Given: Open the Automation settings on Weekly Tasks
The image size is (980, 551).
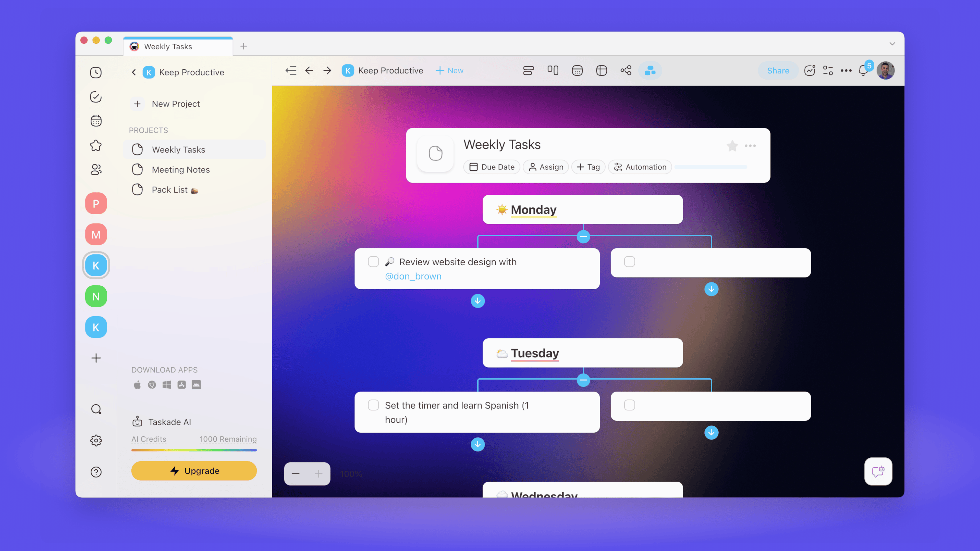Looking at the screenshot, I should 640,167.
